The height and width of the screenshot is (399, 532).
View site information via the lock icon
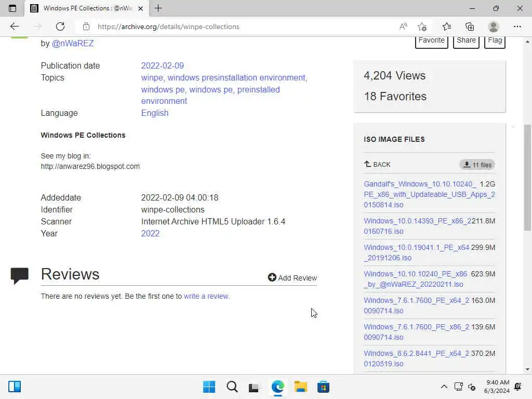click(x=86, y=26)
